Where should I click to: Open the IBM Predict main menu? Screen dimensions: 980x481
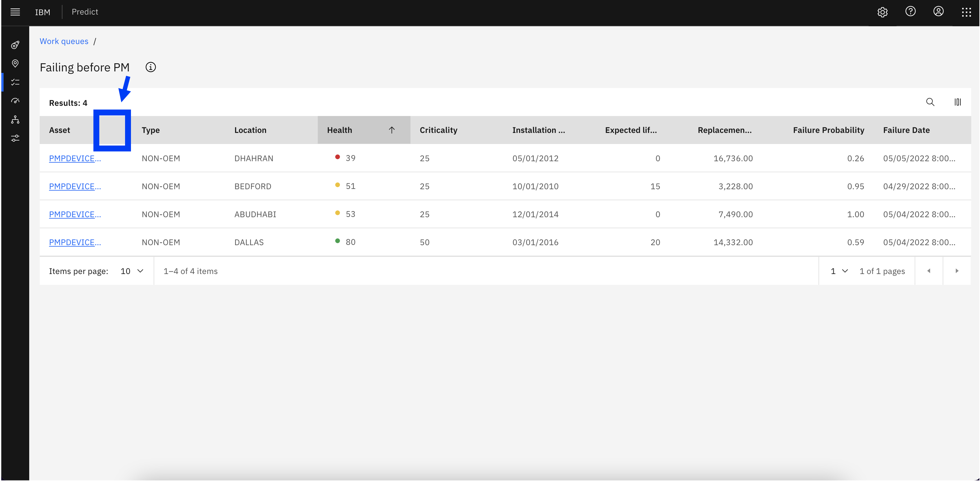(15, 12)
